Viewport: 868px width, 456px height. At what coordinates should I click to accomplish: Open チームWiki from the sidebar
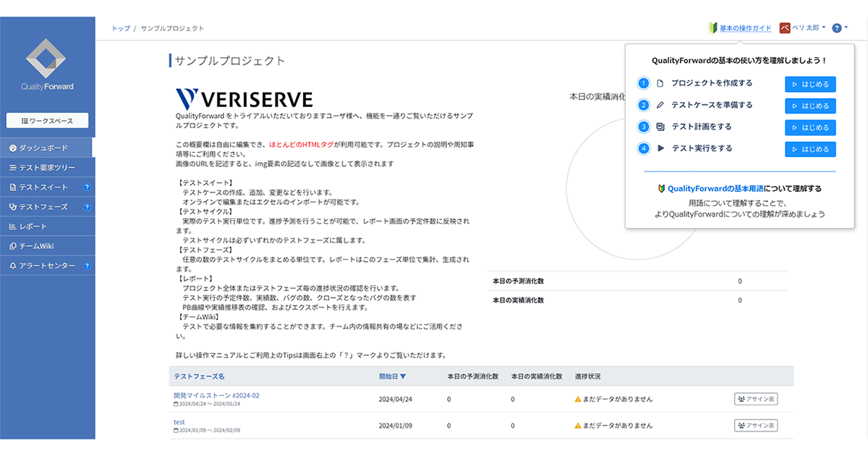47,246
